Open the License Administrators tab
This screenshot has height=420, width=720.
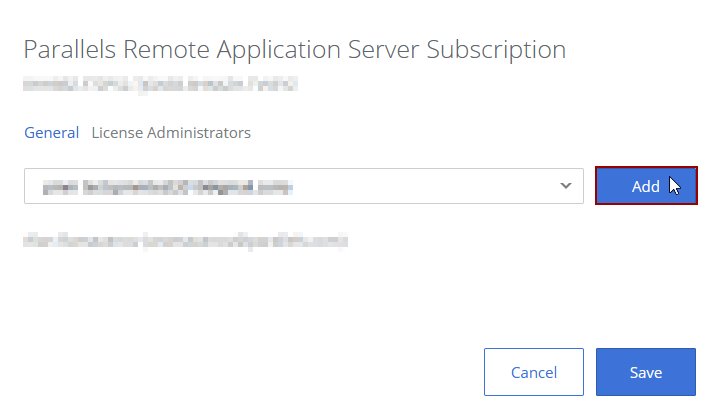tap(171, 132)
